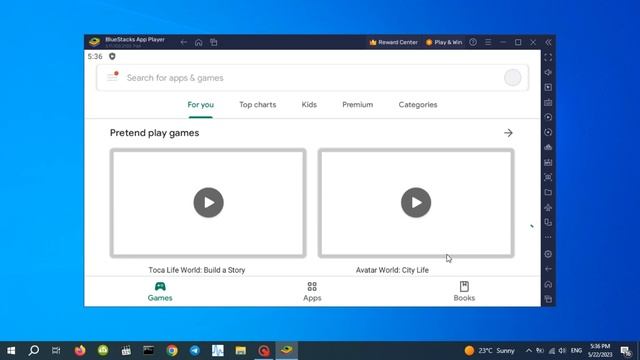Show hidden system tray icons
Viewport: 640px width, 360px height.
point(529,351)
